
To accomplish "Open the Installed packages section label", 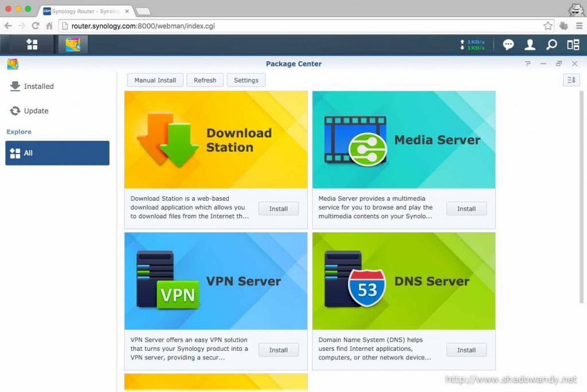I will [x=39, y=86].
